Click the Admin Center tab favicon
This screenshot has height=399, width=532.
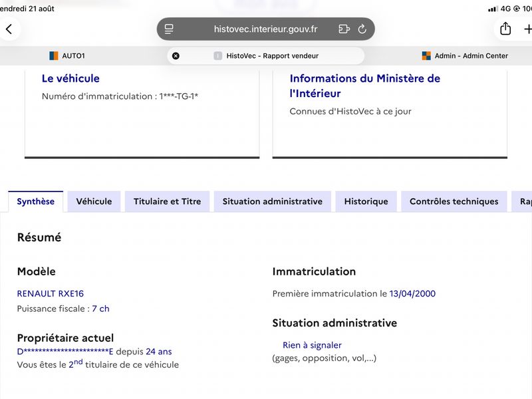click(426, 56)
